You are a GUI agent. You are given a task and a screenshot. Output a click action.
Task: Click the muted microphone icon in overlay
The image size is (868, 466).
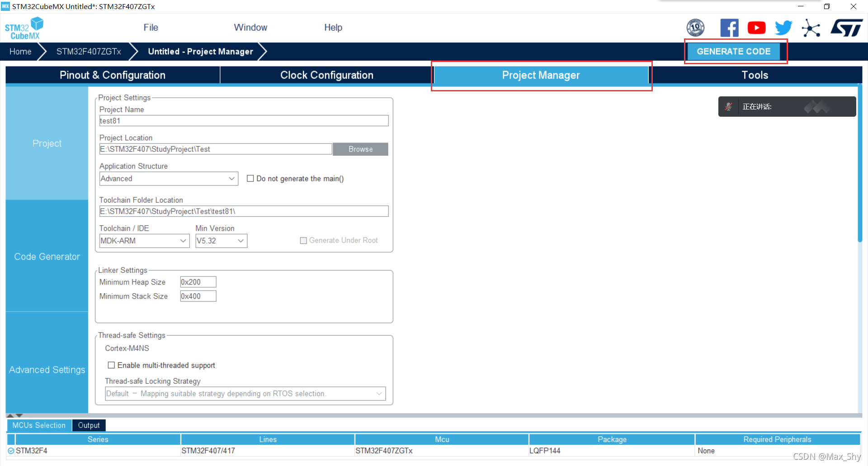[x=728, y=107]
